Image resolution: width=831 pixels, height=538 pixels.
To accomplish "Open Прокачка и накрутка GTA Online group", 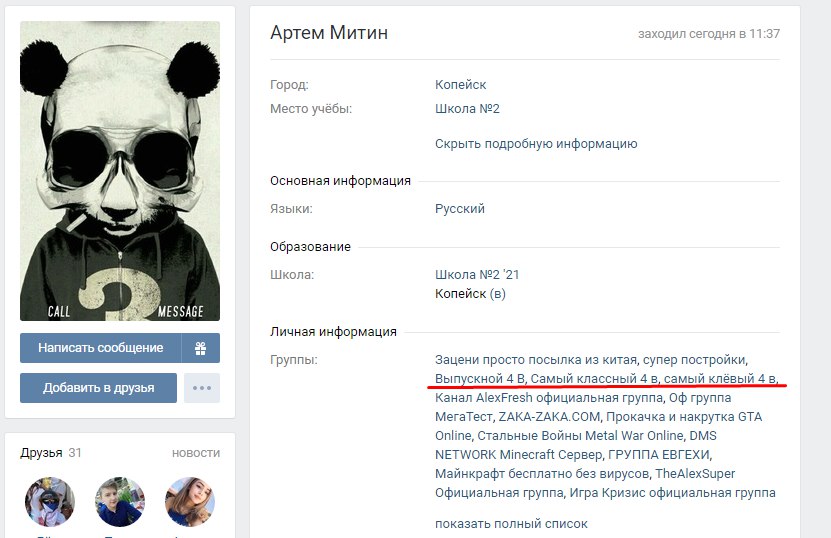I will pos(598,426).
